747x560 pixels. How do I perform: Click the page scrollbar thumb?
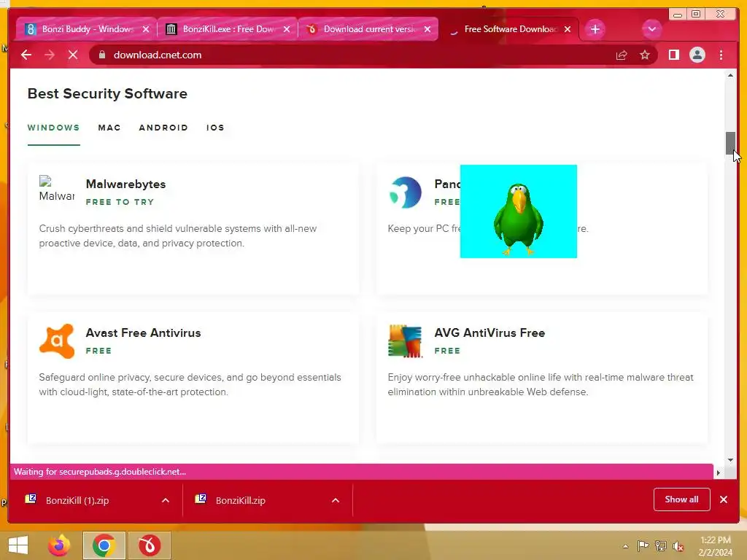[x=730, y=143]
